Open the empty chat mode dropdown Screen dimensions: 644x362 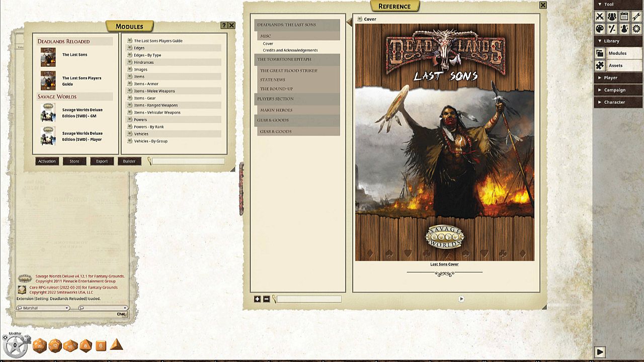[x=103, y=308]
